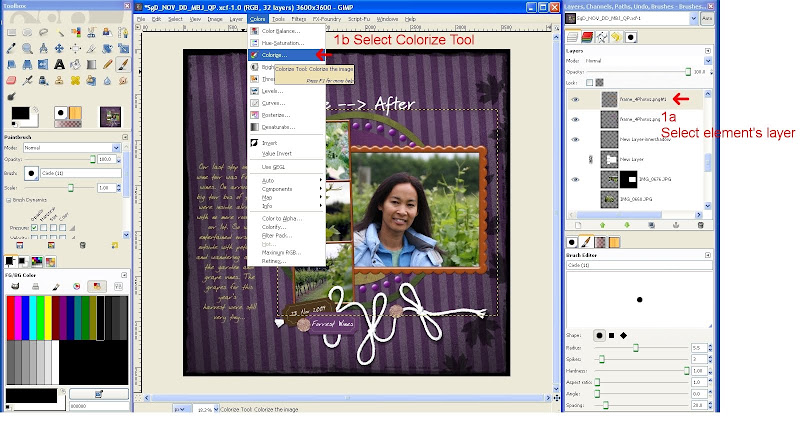The image size is (800, 426).
Task: Hide the topmost frame_4Photos layer
Action: click(575, 99)
